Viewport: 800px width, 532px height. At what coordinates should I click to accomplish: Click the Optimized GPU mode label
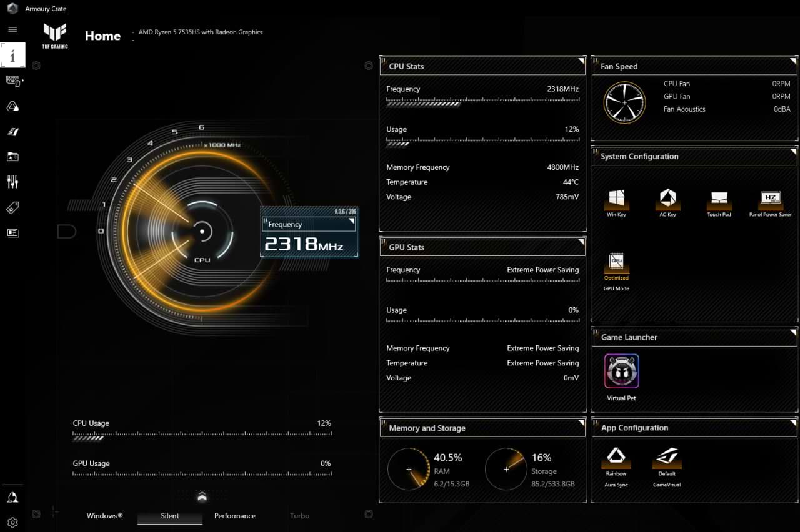point(616,278)
